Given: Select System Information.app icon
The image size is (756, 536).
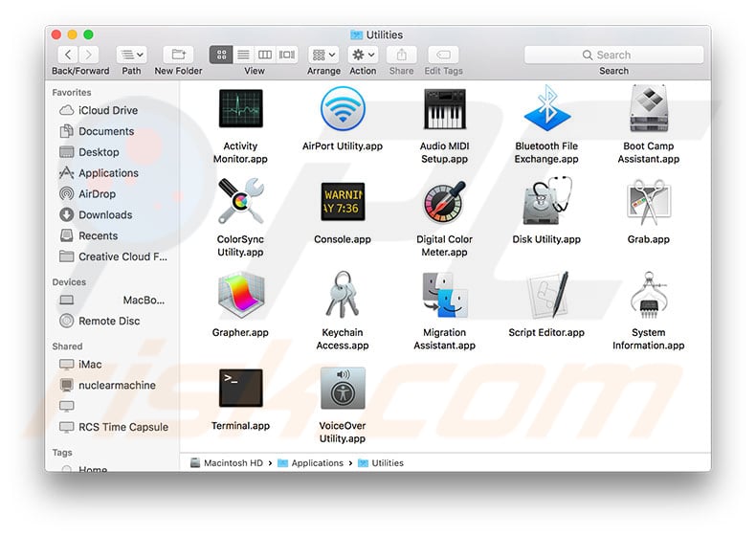Looking at the screenshot, I should [649, 295].
